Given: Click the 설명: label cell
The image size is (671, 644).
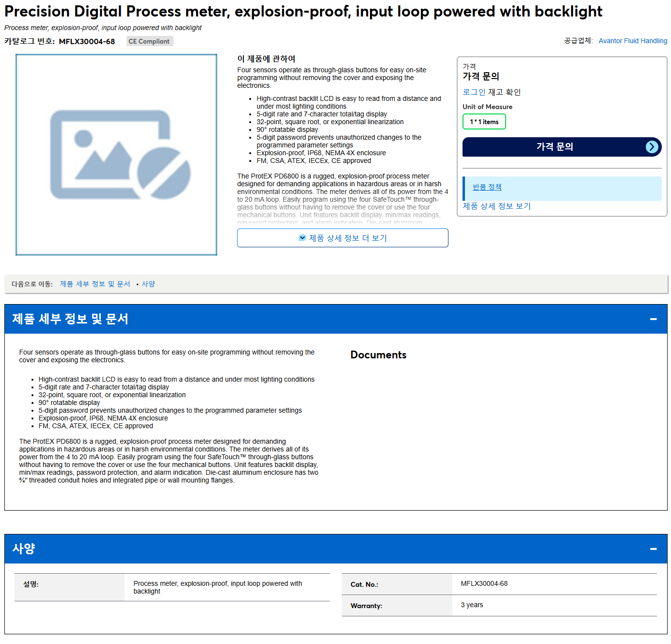Looking at the screenshot, I should point(69,587).
